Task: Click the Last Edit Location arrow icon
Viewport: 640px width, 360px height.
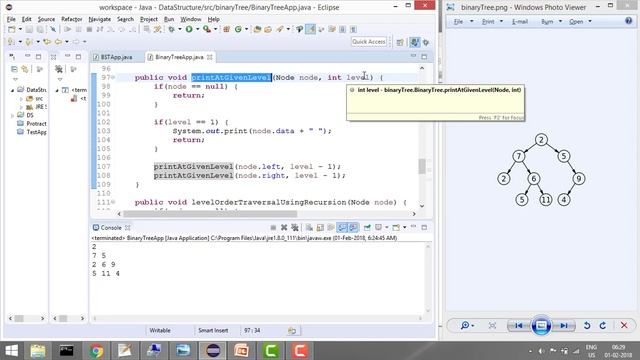Action: (47, 42)
